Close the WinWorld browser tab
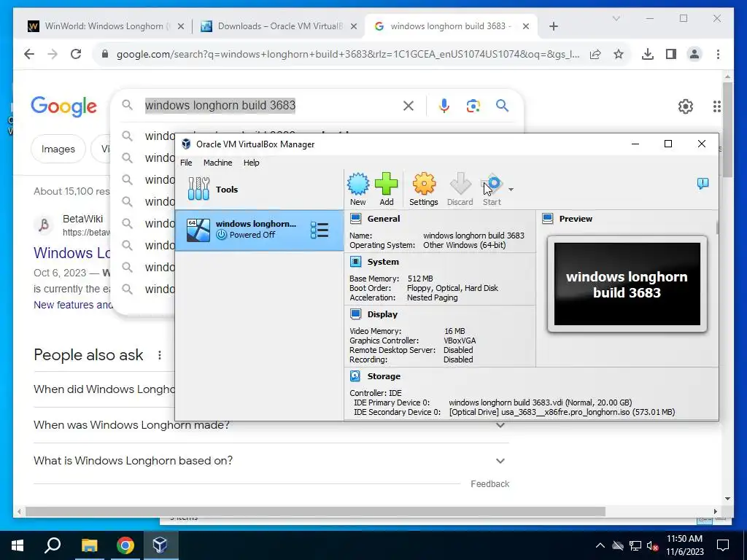The image size is (747, 560). tap(181, 27)
